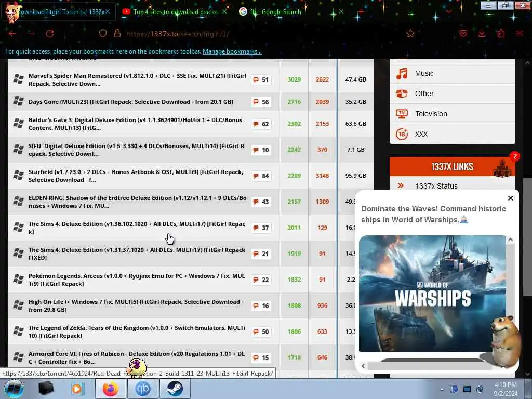Open the Firefox downloads arrow icon
This screenshot has height=399, width=532.
[x=482, y=33]
